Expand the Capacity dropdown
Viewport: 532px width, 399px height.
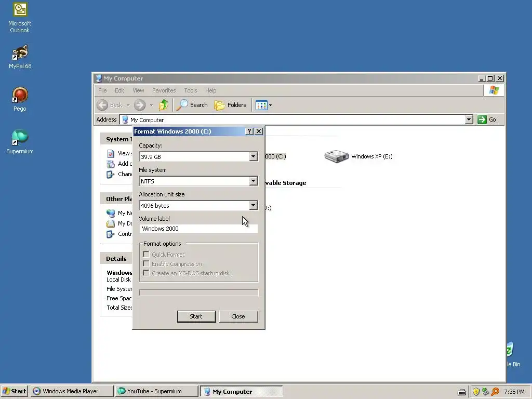point(253,156)
